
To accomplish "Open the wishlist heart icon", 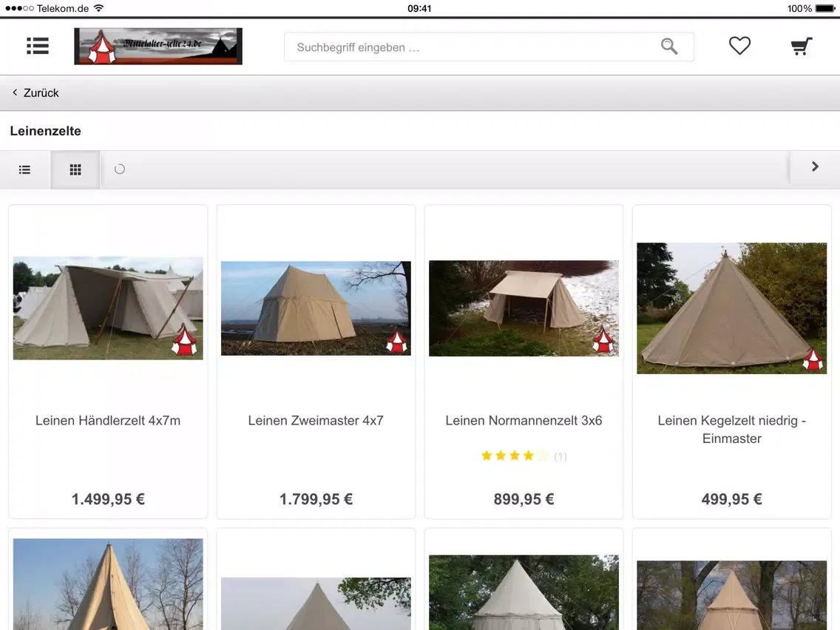I will tap(740, 46).
